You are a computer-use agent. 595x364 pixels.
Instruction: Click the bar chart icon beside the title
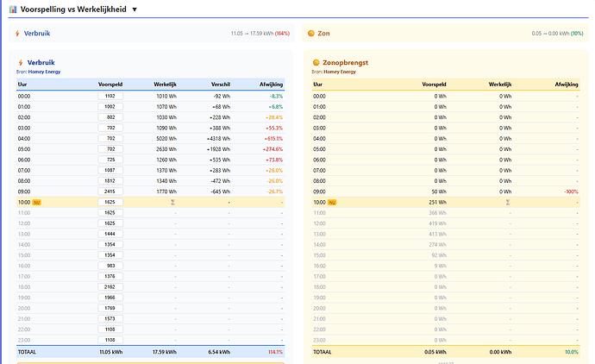(11, 8)
